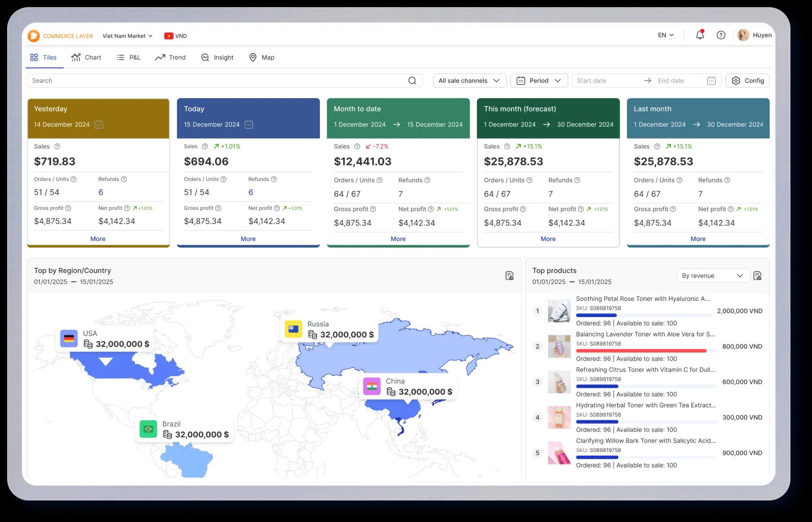Switch to the Chart tab
Image resolution: width=812 pixels, height=522 pixels.
pos(86,57)
